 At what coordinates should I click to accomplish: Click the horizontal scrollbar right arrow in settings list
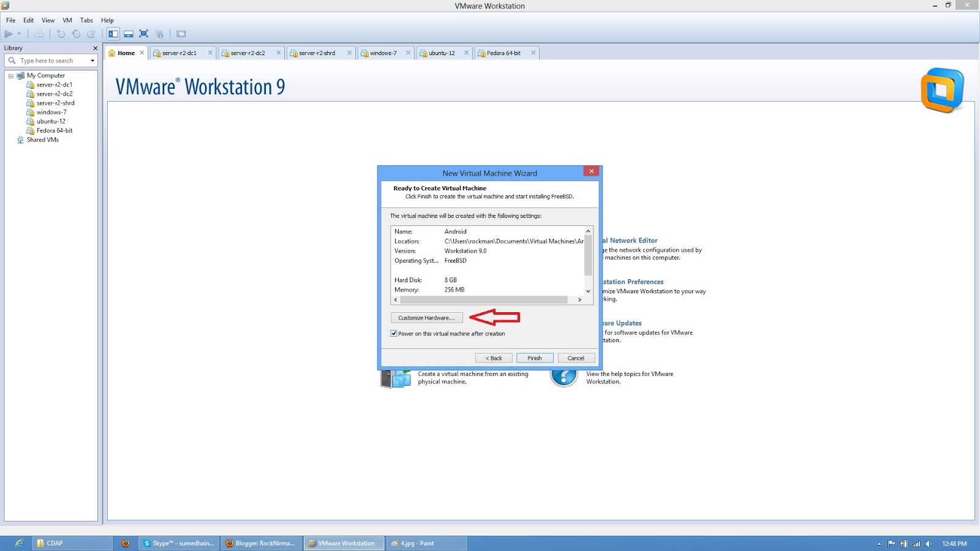tap(579, 300)
